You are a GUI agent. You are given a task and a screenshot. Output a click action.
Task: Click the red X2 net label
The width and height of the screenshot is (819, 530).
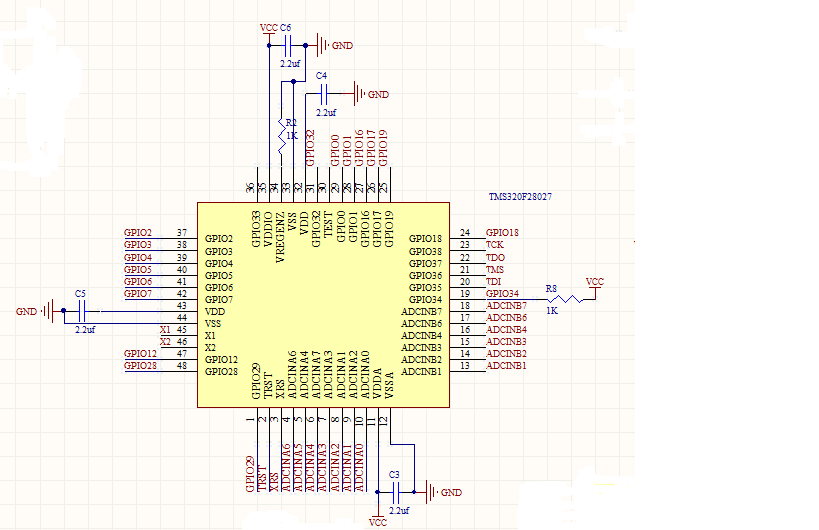(166, 341)
